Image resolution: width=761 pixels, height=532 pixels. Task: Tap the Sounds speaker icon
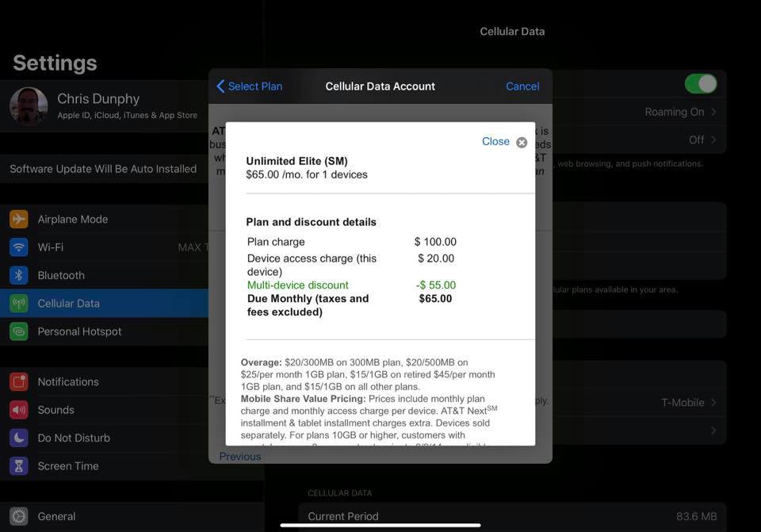[18, 410]
